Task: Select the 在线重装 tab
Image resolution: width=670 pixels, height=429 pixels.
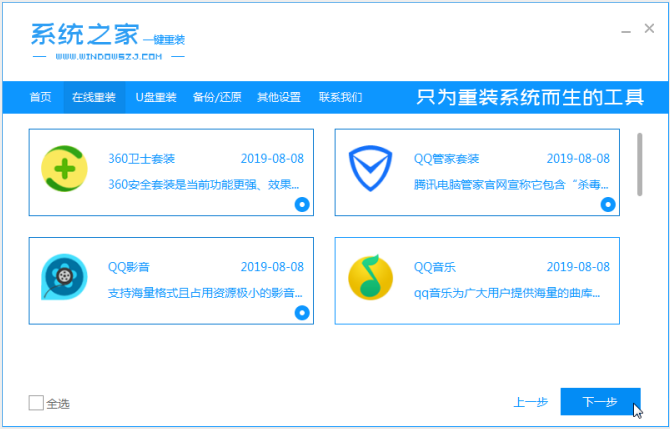Action: [94, 97]
